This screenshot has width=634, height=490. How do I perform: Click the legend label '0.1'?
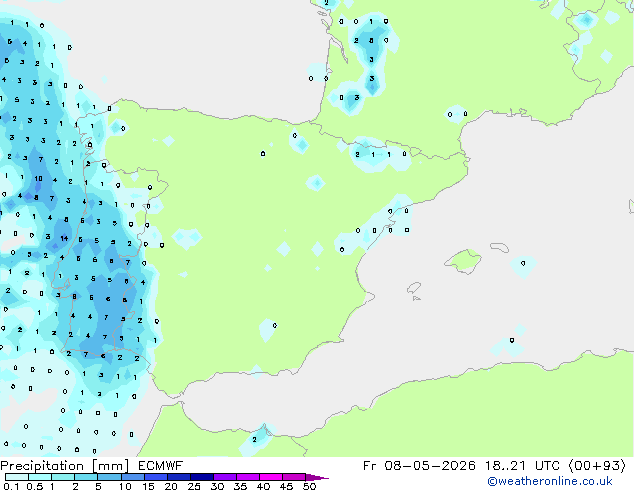(x=11, y=486)
